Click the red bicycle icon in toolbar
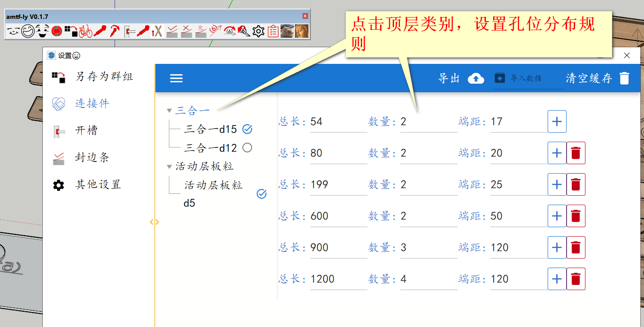644x327 pixels. click(86, 31)
